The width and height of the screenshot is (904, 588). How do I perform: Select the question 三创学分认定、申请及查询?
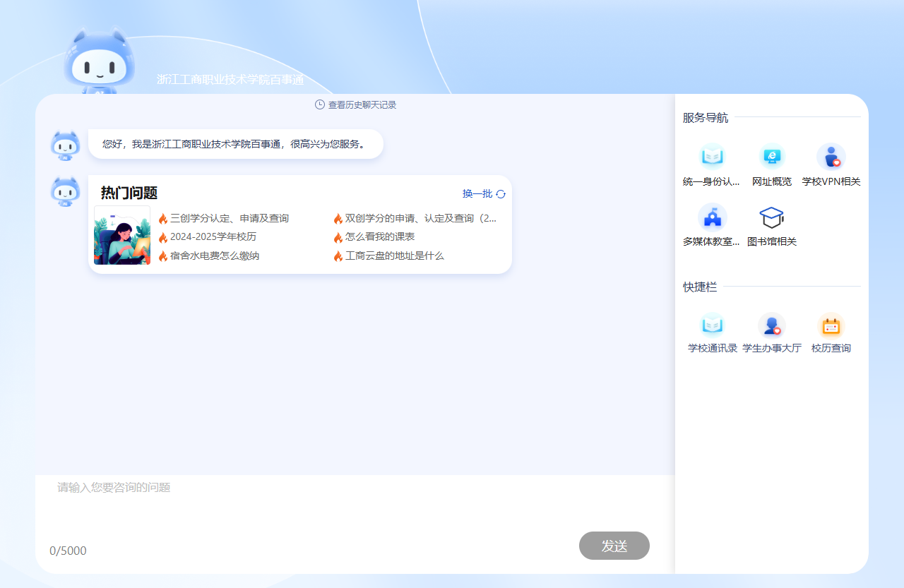[230, 218]
